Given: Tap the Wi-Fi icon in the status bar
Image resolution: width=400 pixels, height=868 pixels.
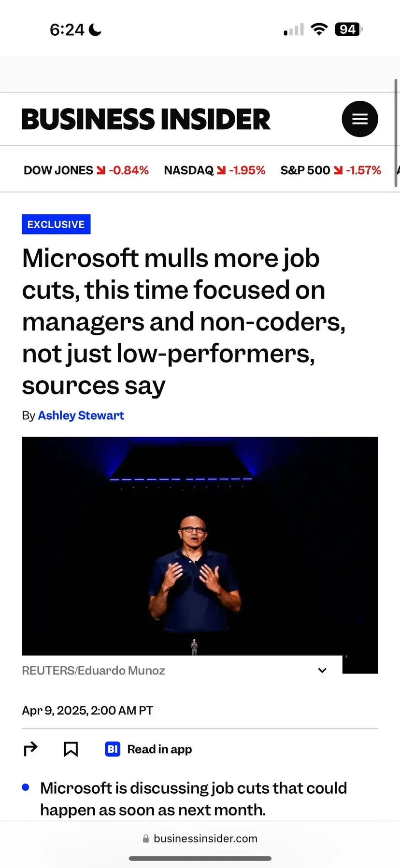Looking at the screenshot, I should coord(320,28).
